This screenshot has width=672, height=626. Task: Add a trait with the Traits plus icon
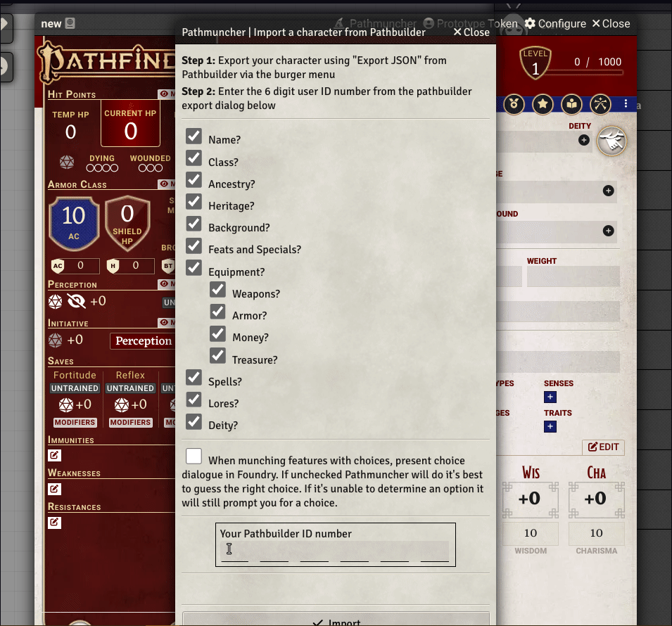tap(550, 427)
